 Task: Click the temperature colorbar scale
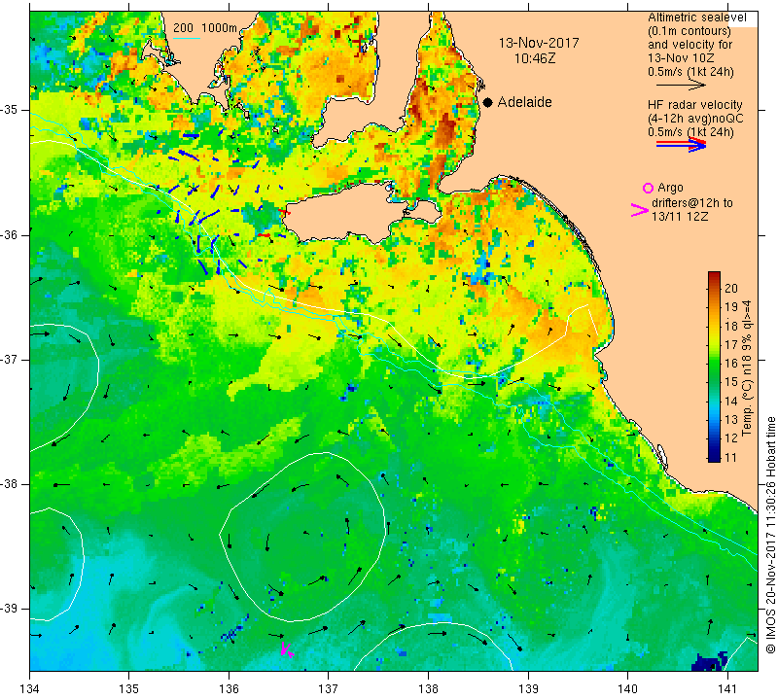click(714, 367)
